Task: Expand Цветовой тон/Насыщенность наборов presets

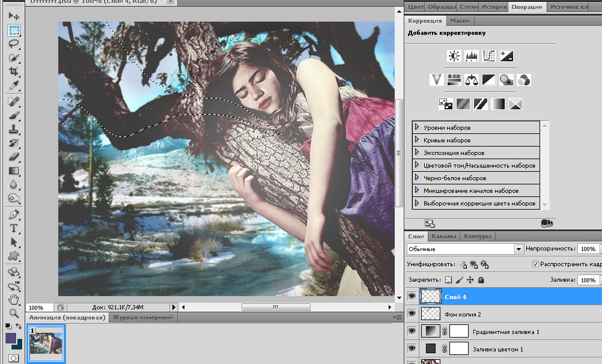Action: pyautogui.click(x=417, y=165)
